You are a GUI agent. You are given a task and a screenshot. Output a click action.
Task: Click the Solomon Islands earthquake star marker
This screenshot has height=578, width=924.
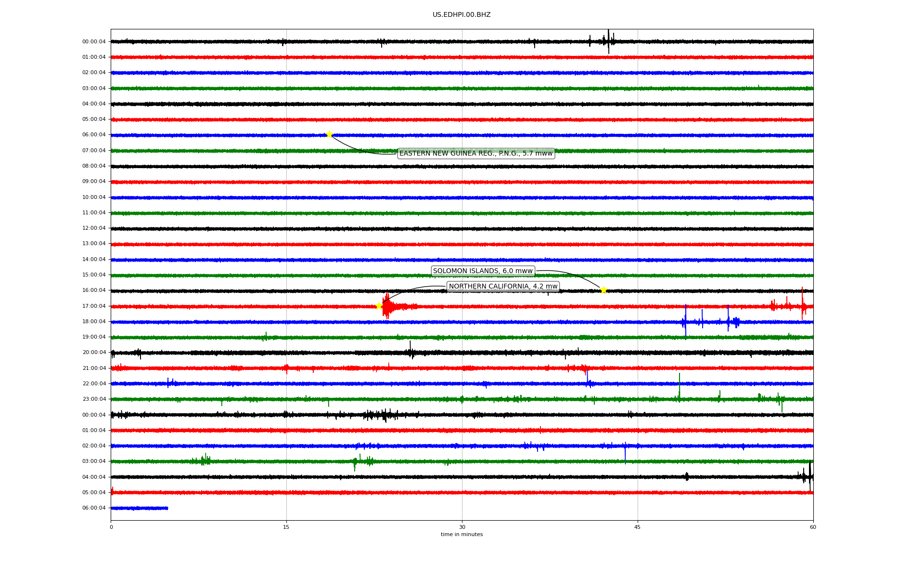pyautogui.click(x=603, y=290)
